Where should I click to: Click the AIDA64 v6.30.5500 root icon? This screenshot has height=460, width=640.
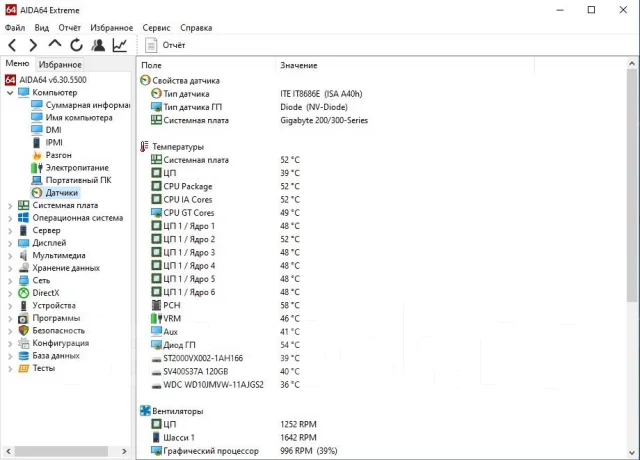[10, 80]
